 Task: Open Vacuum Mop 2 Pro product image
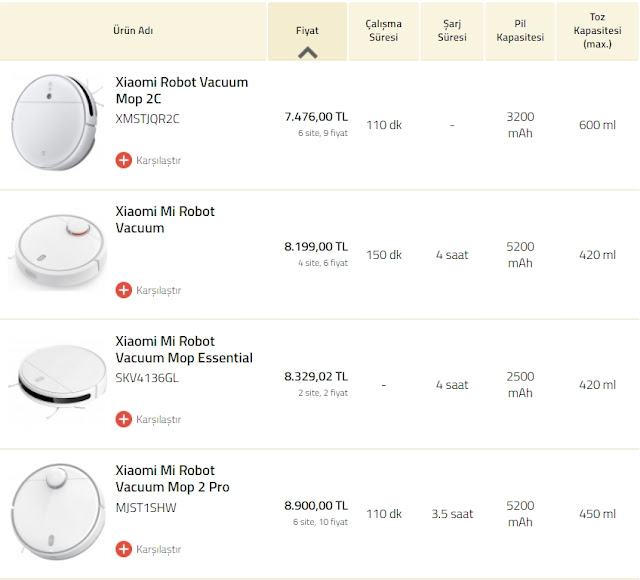56,513
